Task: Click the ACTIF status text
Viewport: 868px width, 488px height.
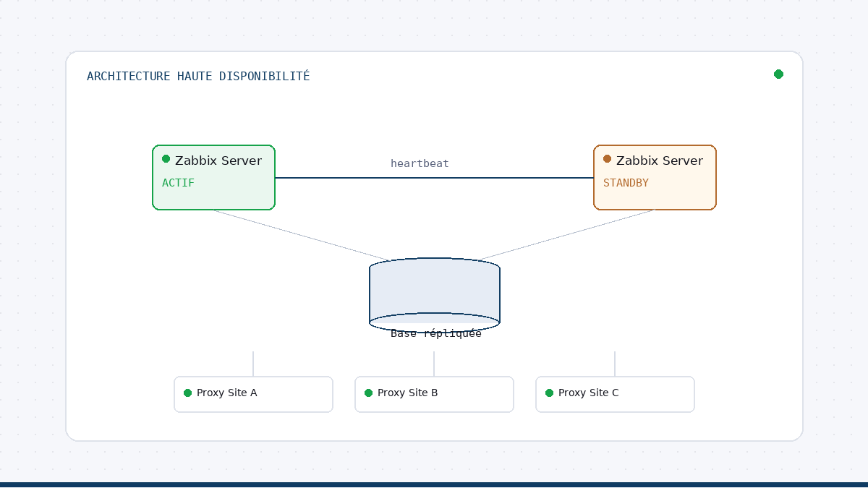Action: 178,183
